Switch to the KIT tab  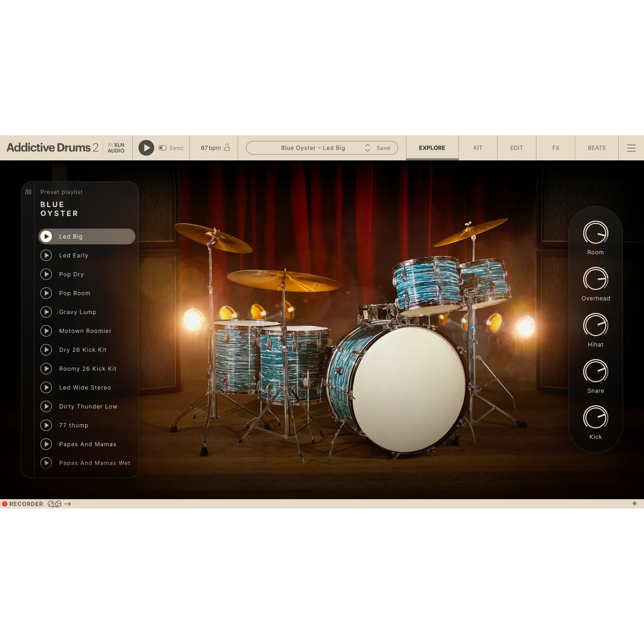click(x=478, y=148)
